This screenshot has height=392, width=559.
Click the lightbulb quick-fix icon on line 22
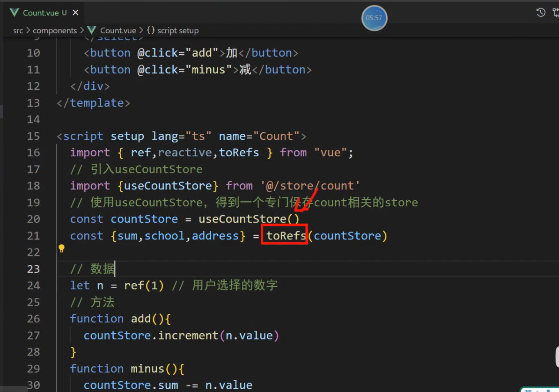tap(61, 248)
